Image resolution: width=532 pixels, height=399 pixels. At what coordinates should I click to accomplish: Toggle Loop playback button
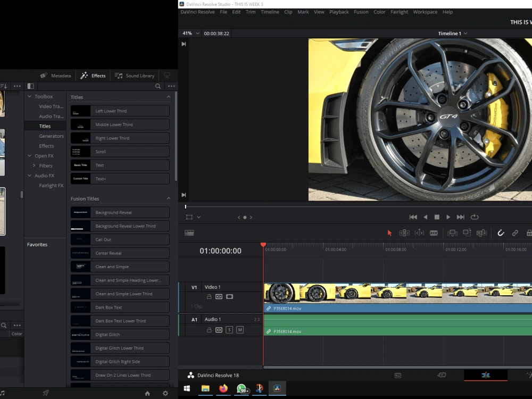(x=475, y=217)
